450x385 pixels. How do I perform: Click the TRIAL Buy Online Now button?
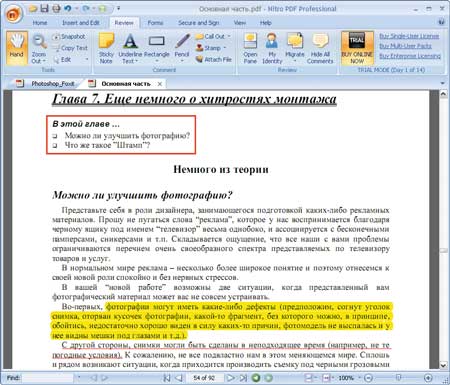(357, 48)
